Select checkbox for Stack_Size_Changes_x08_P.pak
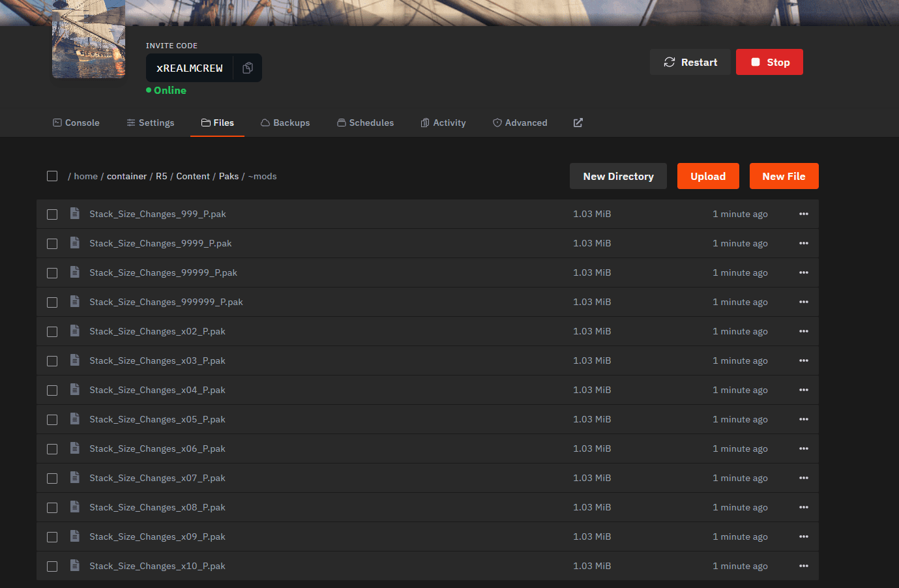 click(52, 508)
